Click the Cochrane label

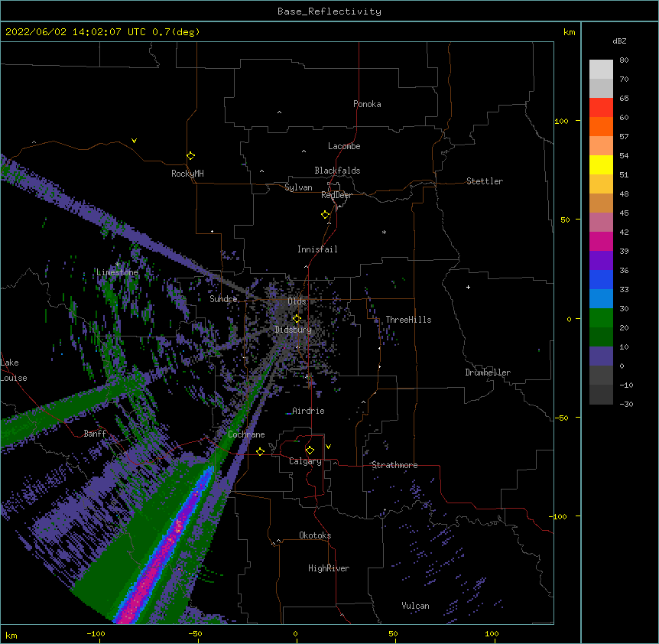pos(246,434)
